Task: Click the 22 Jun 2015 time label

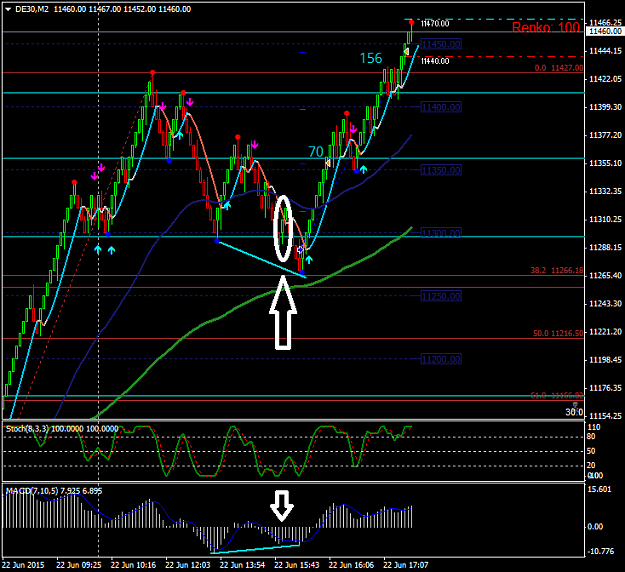Action: pos(23,565)
